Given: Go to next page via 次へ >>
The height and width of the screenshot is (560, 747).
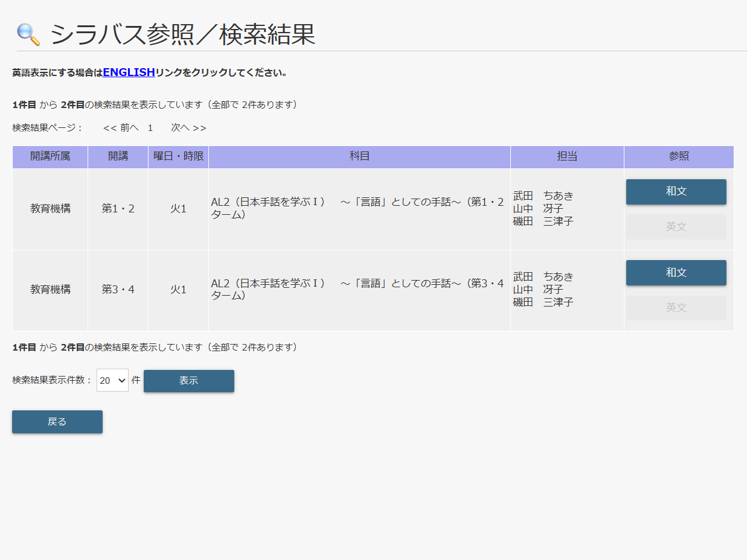Looking at the screenshot, I should (188, 128).
